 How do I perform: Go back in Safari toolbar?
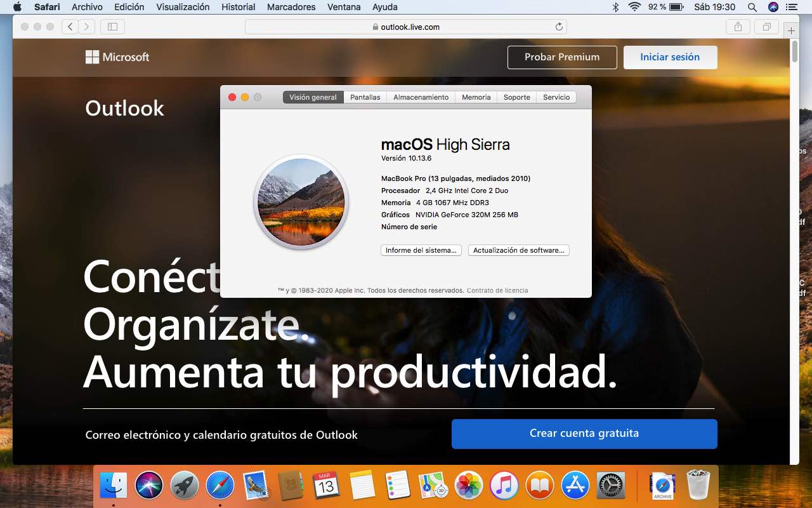(70, 27)
